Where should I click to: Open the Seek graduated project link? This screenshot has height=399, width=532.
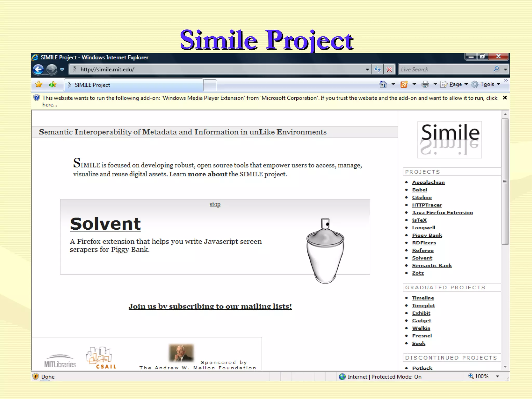[419, 343]
